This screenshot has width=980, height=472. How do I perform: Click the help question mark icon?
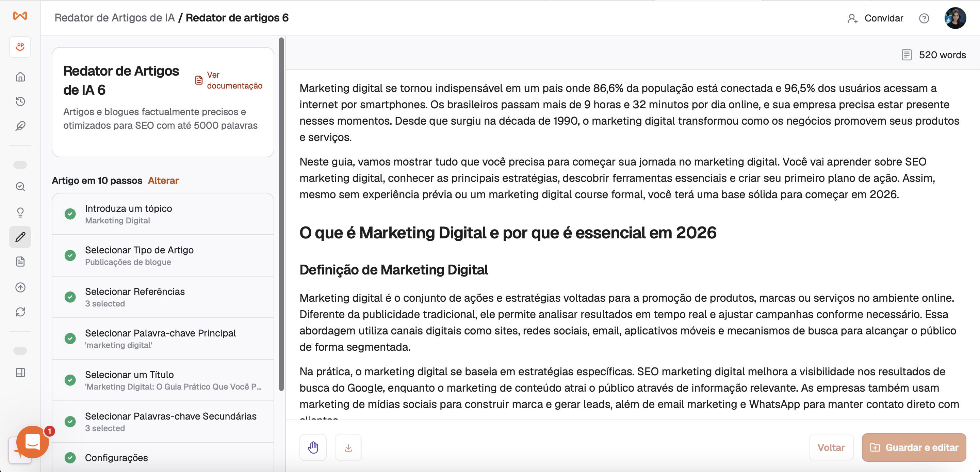[x=924, y=18]
